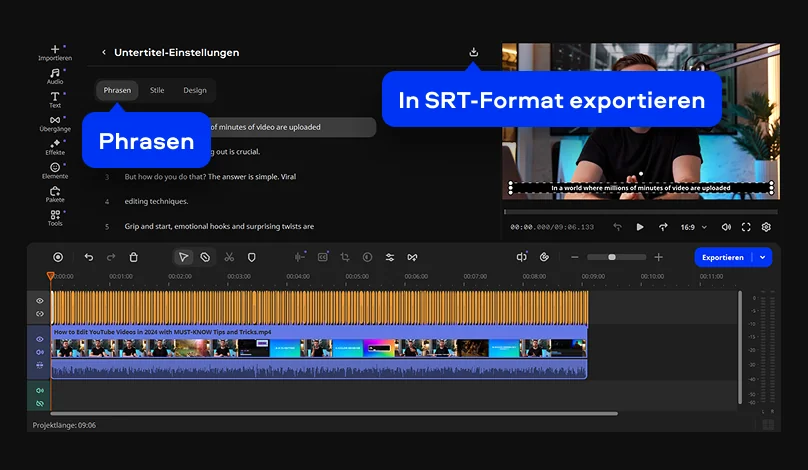Open the Importieren panel in sidebar

coord(55,52)
